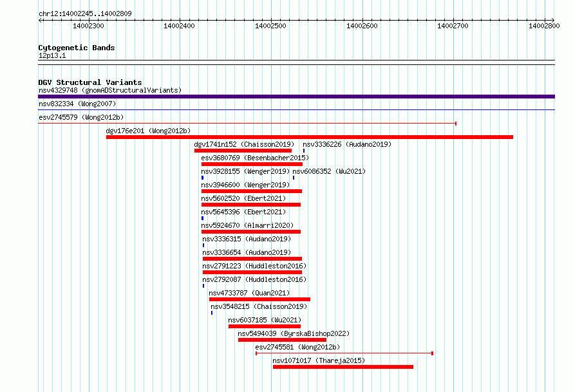Click blue marker under nsv3548215
The height and width of the screenshot is (392, 573).
[212, 313]
